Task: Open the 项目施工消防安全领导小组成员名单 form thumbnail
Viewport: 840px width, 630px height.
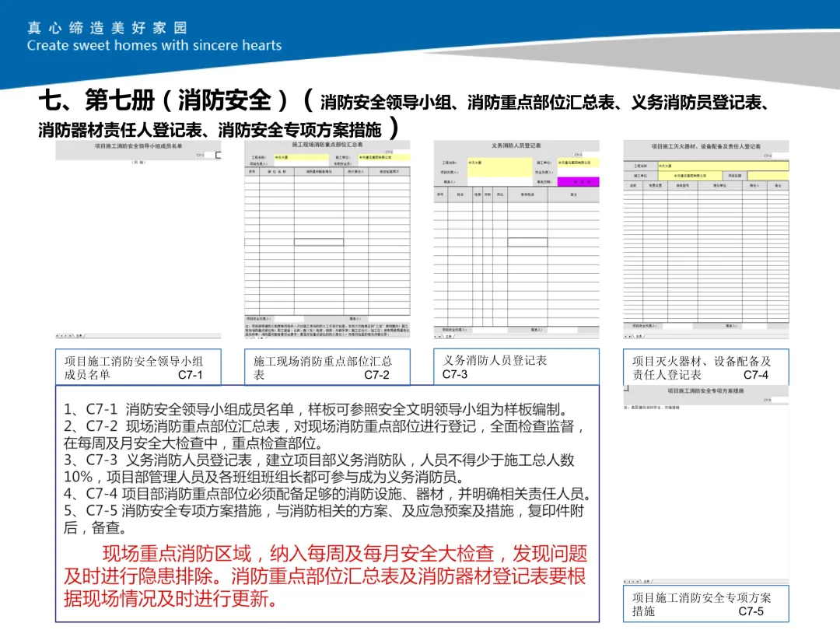Action: [138, 240]
